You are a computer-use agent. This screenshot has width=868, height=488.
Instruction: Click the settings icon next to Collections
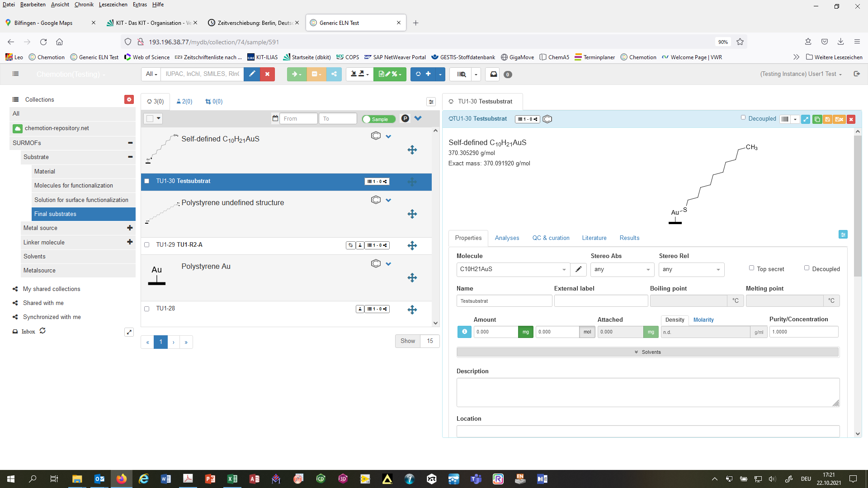[x=129, y=99]
